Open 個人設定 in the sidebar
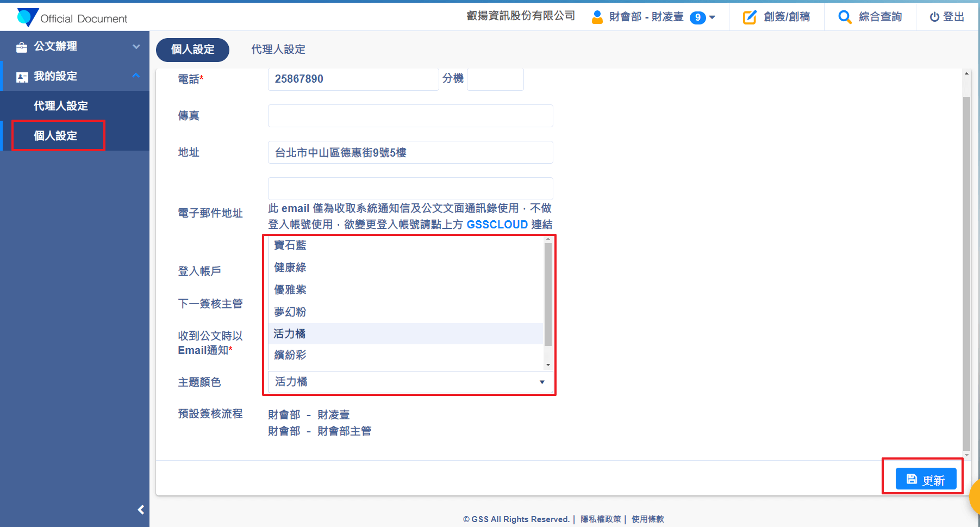 tap(55, 136)
